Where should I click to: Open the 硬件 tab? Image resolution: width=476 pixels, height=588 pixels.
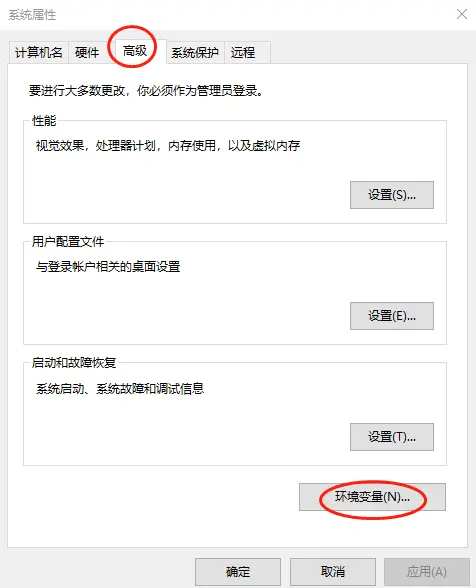[87, 52]
